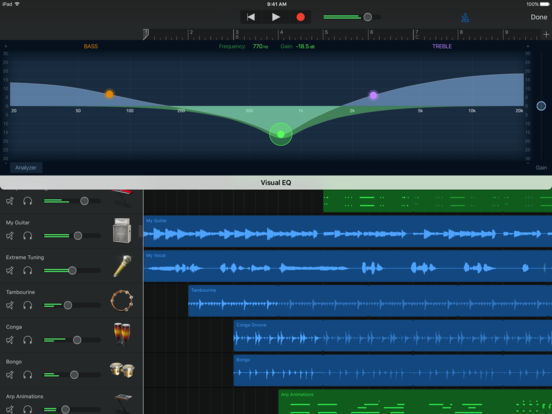Click the Bongo volume slider knob

pos(74,375)
